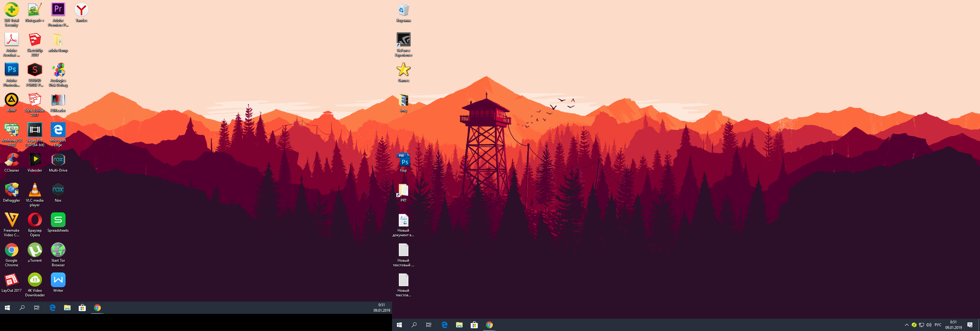
Task: Select the SOUND FORGE Pro shortcut
Action: [35, 75]
